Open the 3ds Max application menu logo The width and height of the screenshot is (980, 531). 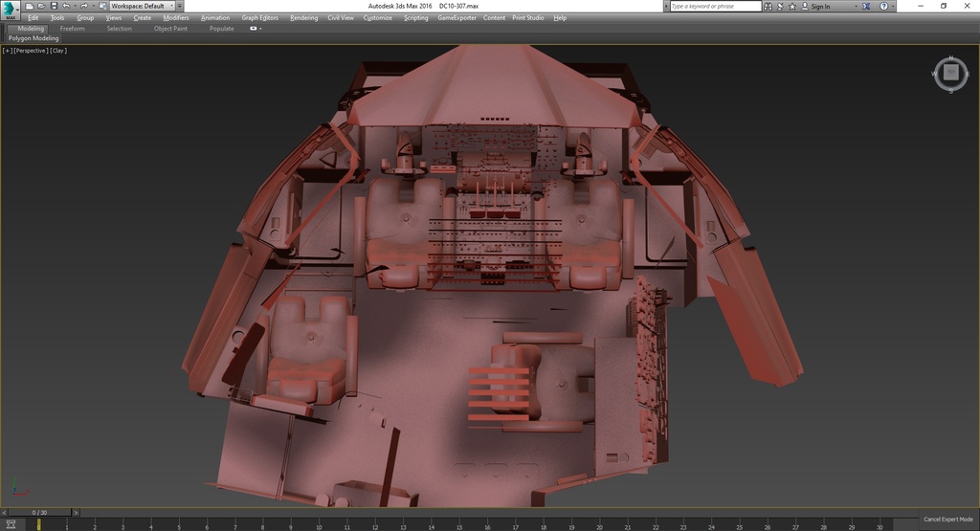click(x=11, y=8)
